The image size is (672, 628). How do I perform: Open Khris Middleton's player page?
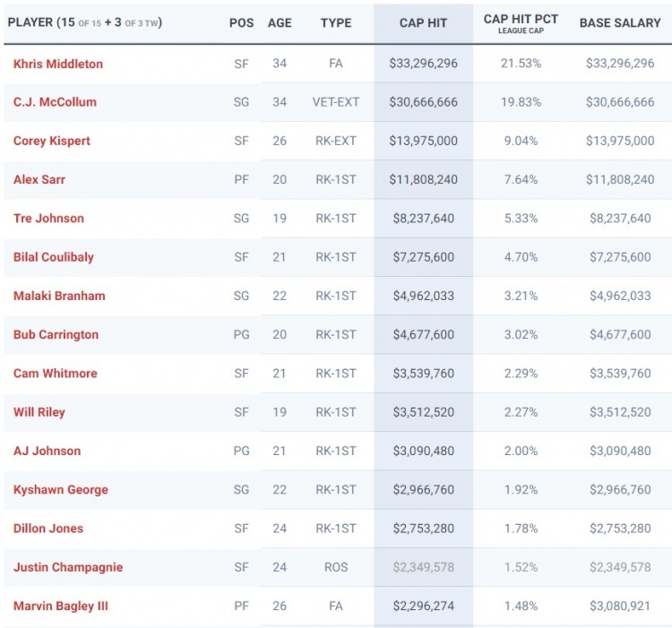(x=57, y=64)
